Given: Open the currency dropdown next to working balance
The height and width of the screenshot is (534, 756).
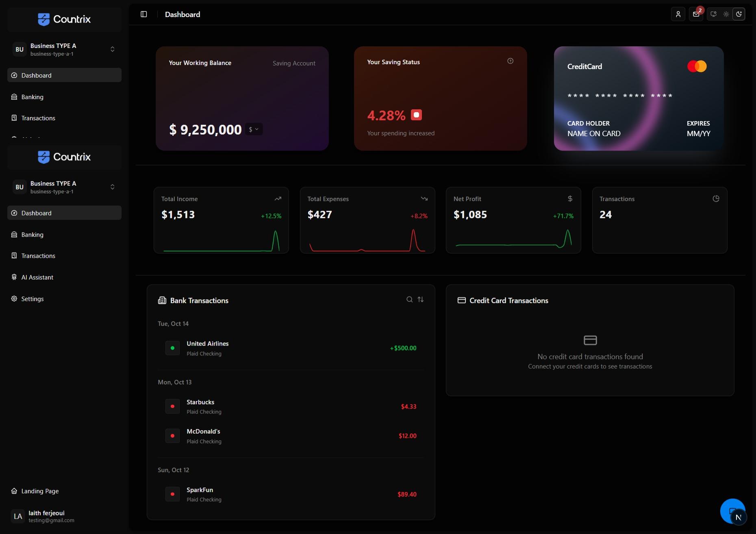Looking at the screenshot, I should coord(253,129).
